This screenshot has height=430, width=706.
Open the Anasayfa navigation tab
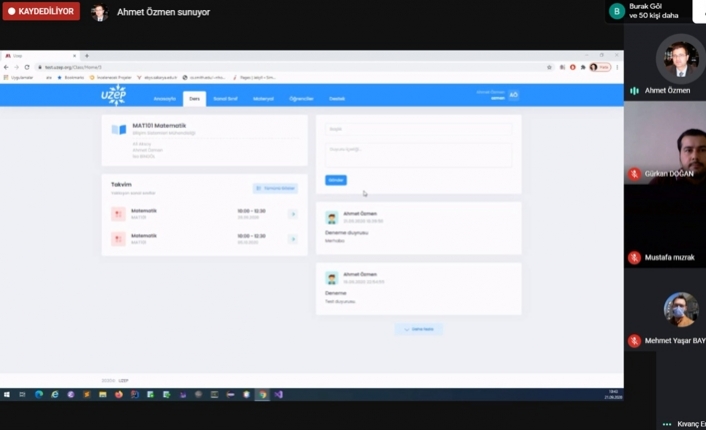point(164,99)
